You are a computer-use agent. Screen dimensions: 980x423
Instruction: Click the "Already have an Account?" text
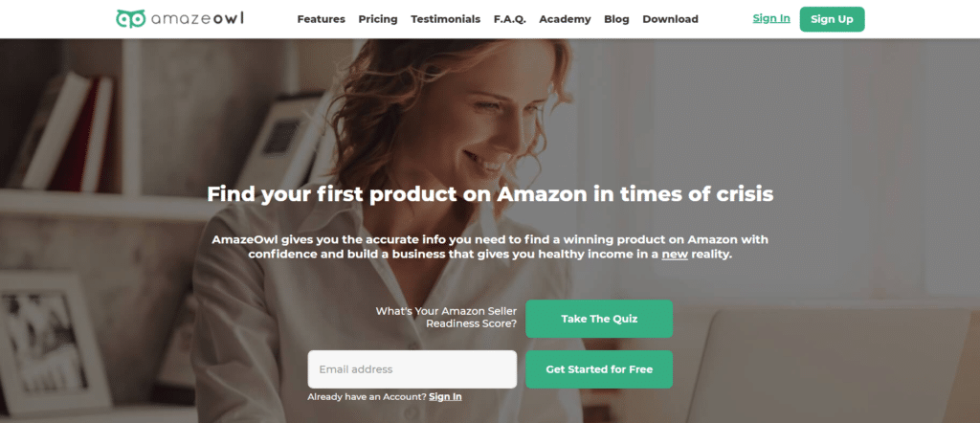pos(367,397)
